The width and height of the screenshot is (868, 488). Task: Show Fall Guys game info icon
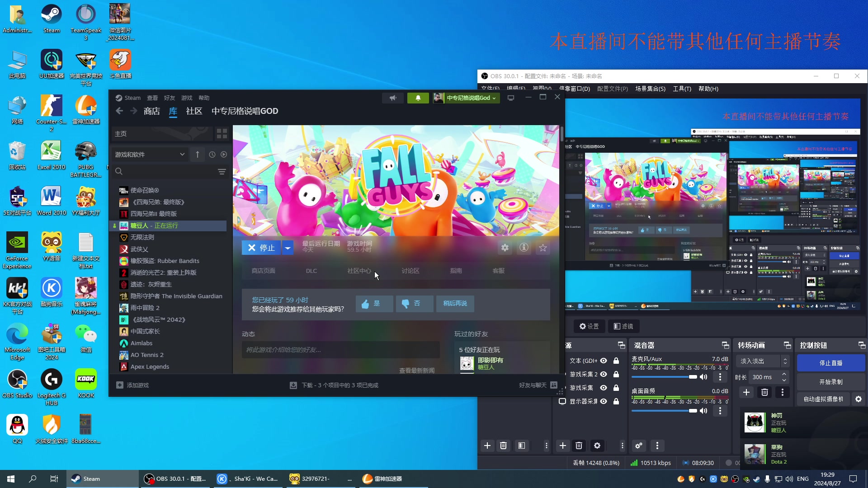pyautogui.click(x=524, y=248)
